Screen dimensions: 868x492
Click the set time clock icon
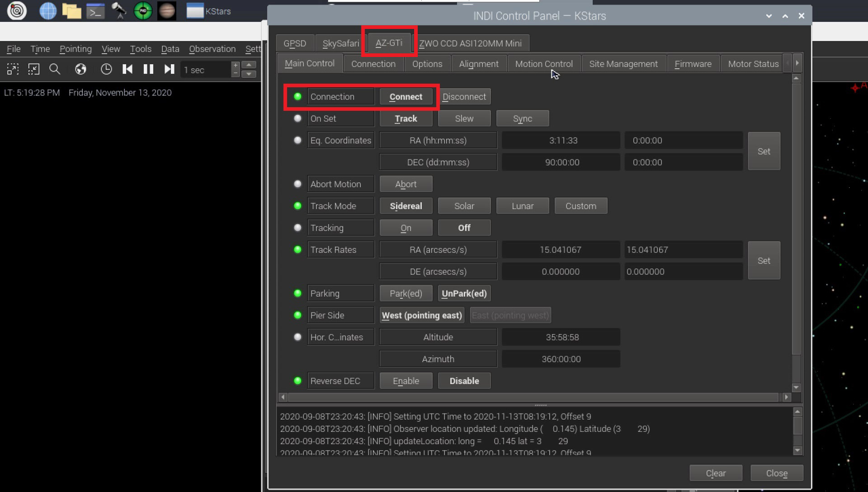pos(106,69)
